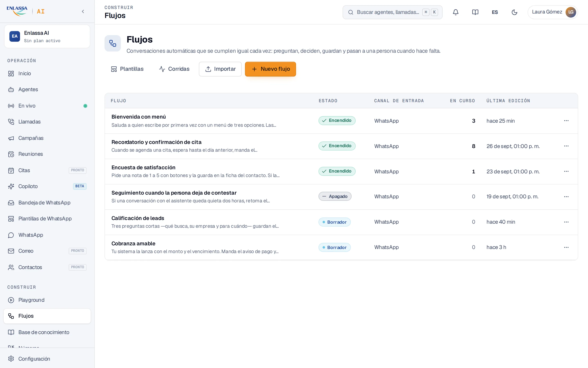Collapse the sidebar with the chevron arrow
588x368 pixels.
click(x=83, y=11)
